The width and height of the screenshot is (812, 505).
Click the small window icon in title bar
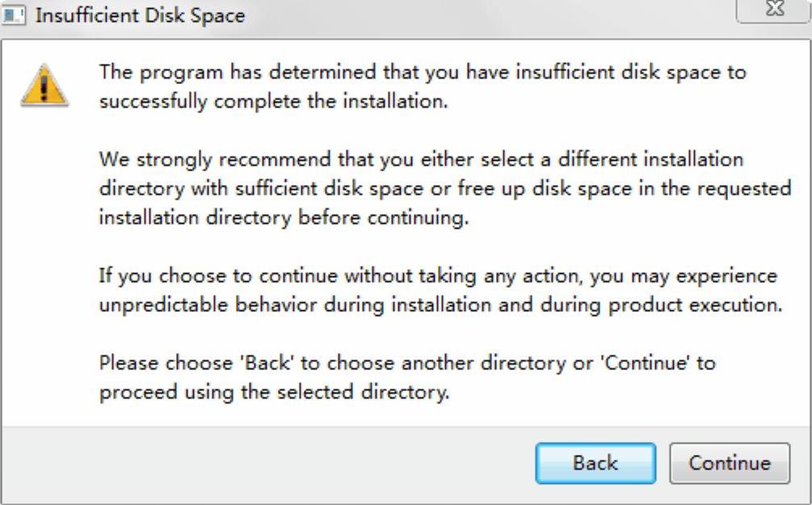(15, 15)
